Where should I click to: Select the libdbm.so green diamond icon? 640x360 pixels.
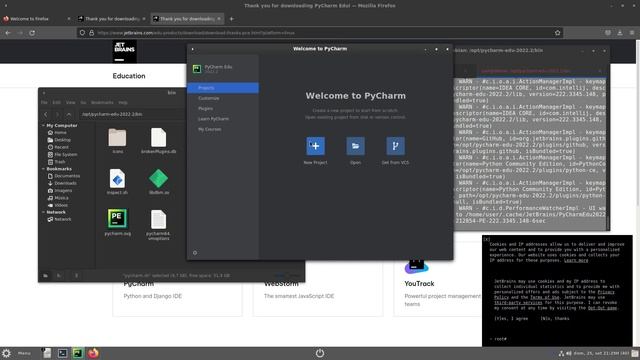(158, 178)
